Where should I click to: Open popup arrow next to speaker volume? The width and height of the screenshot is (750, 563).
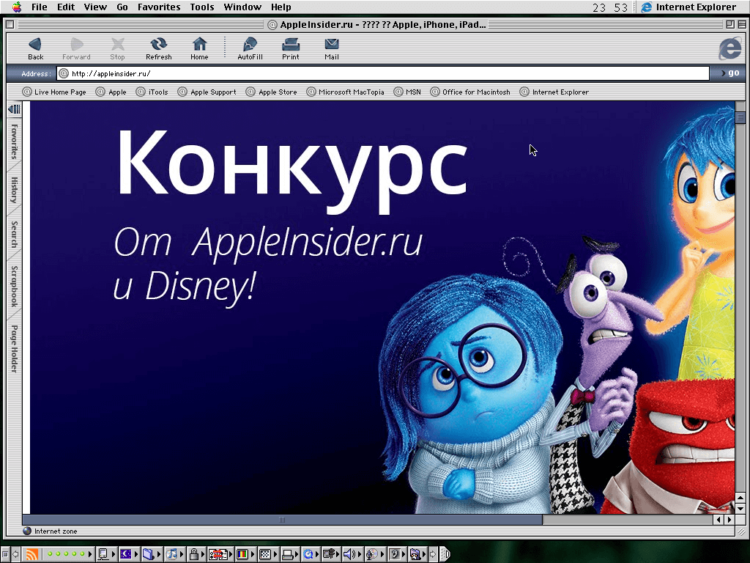coord(359,554)
